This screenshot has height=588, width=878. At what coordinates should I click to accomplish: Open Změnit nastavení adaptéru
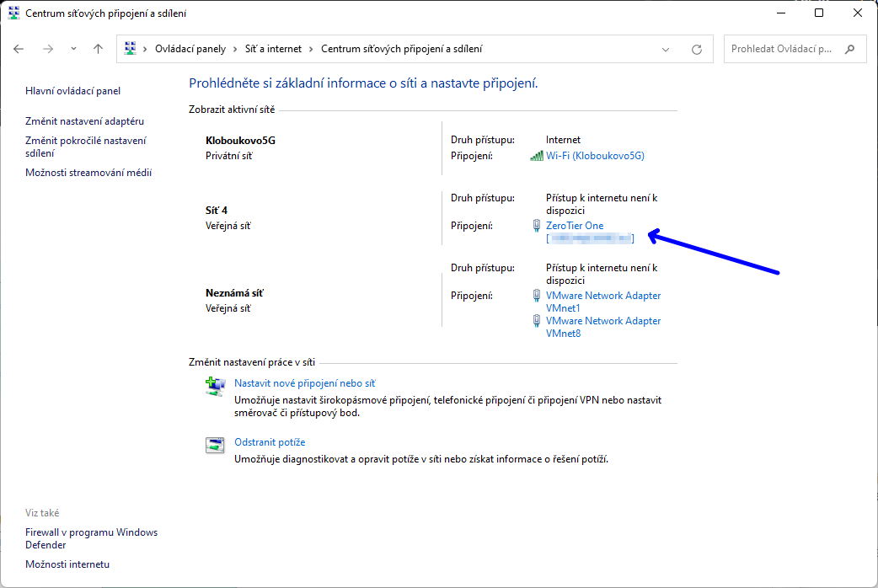tap(84, 121)
